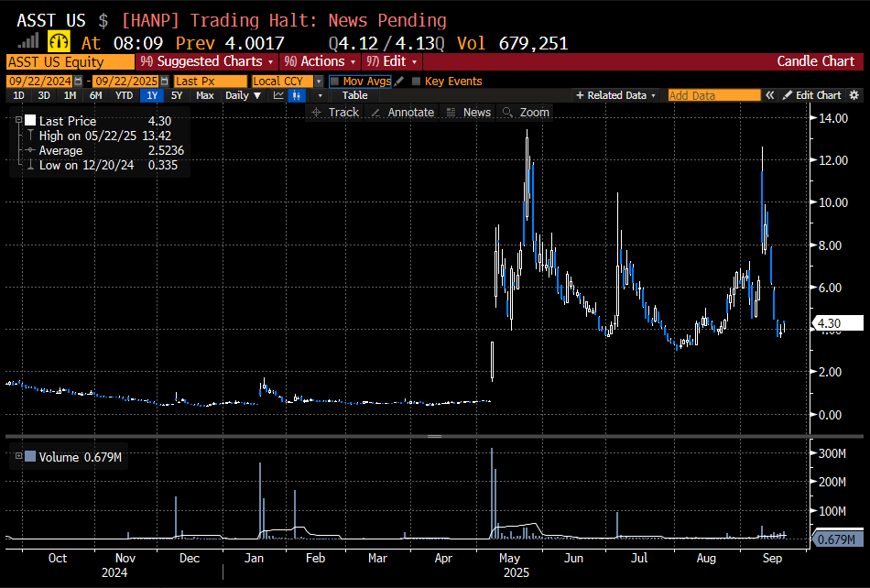Viewport: 870px width, 588px height.
Task: Open the end date calendar picker icon
Action: pos(164,81)
